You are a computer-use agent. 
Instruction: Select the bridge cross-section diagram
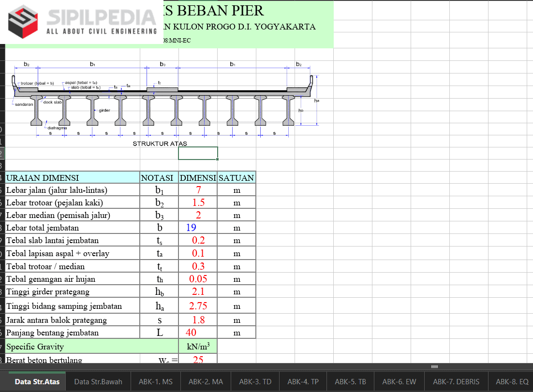click(164, 102)
